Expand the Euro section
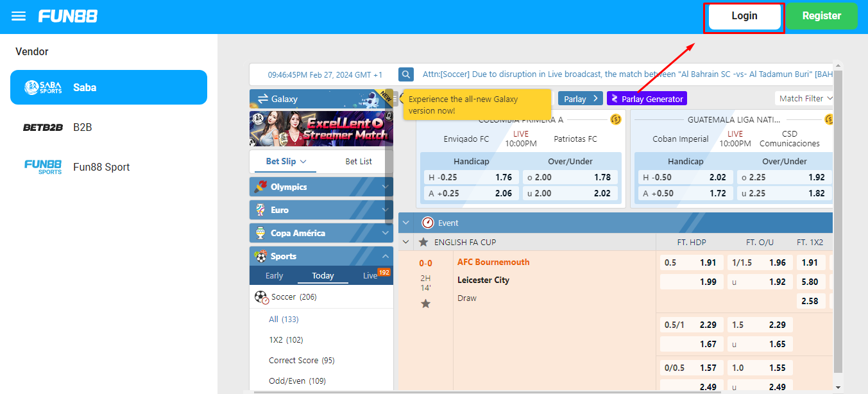868x394 pixels. (321, 210)
